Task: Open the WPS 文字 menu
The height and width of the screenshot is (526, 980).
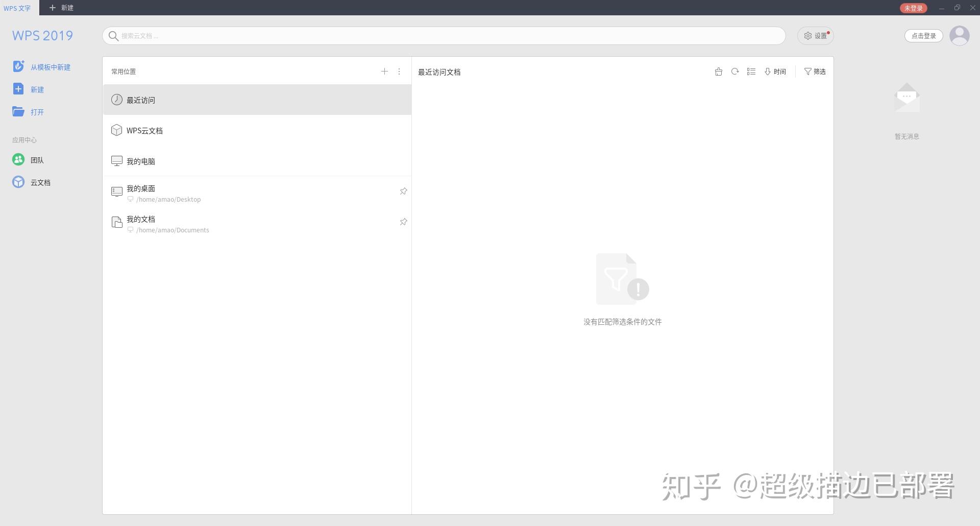Action: click(17, 8)
